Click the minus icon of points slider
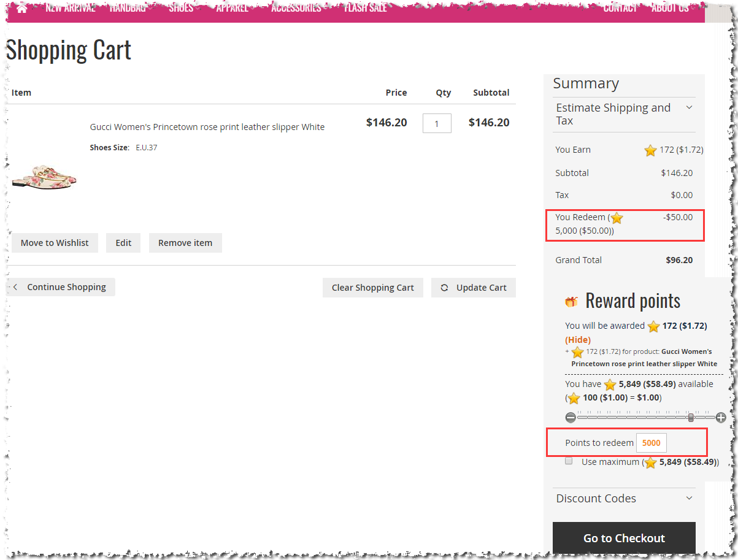This screenshot has width=738, height=560. point(571,418)
